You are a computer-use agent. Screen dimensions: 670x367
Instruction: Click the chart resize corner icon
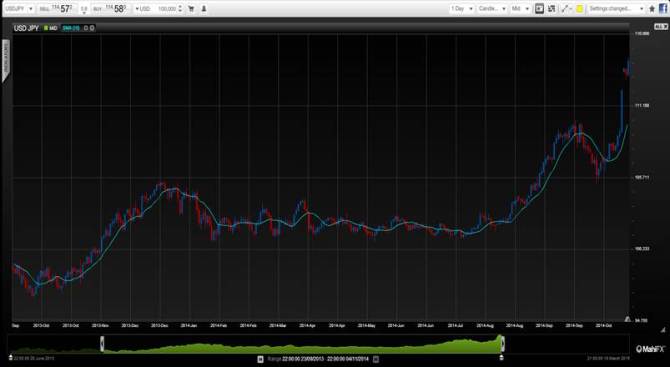click(x=663, y=329)
